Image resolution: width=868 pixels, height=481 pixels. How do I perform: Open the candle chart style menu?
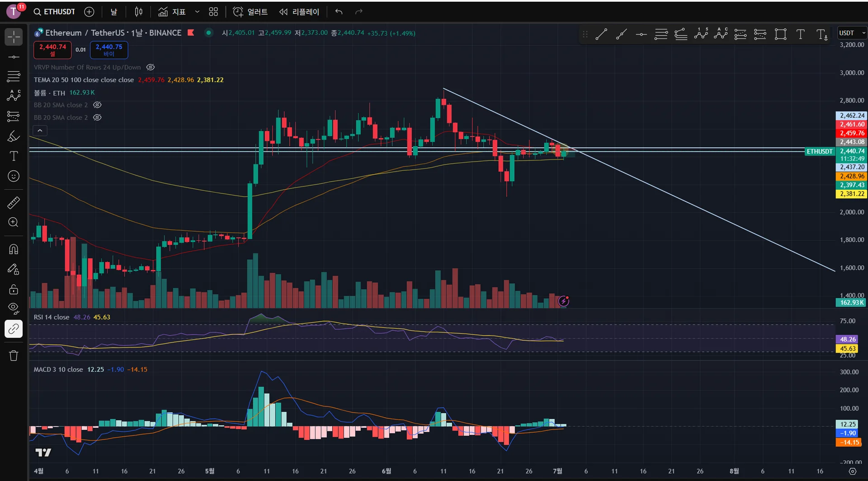coord(139,12)
